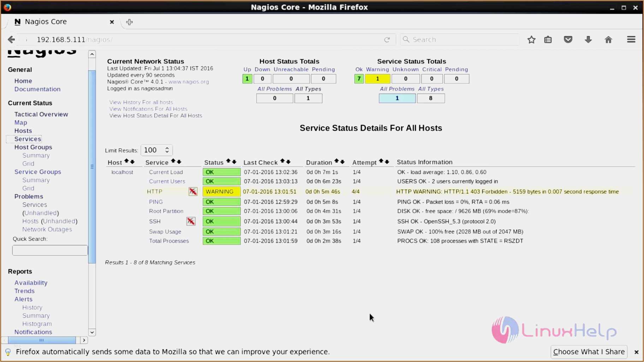Click the Pocket save icon
The image size is (644, 362).
coord(568,40)
